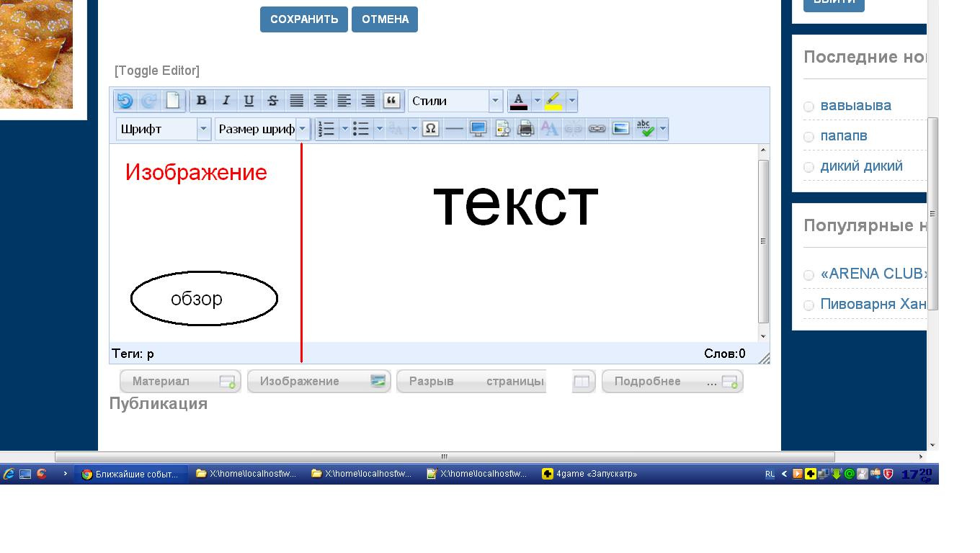980x553 pixels.
Task: Click the undo icon in editor toolbar
Action: tap(125, 101)
